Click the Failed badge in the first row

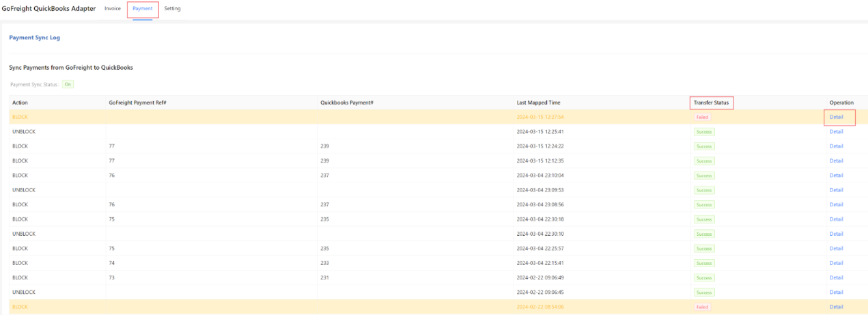(x=702, y=118)
